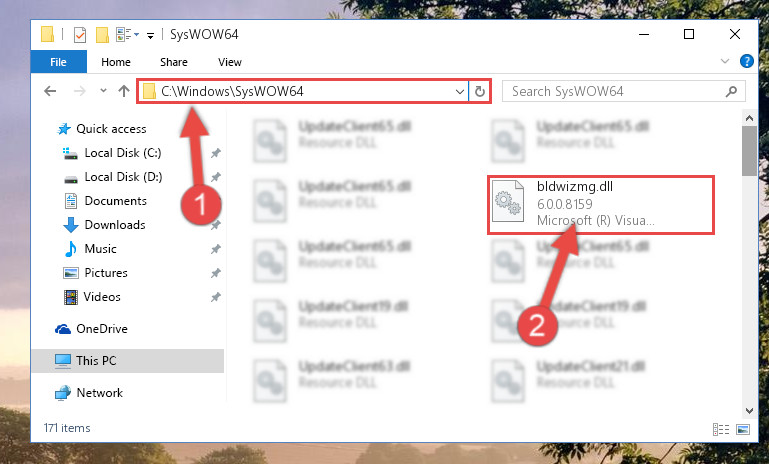Select This PC in navigation pane
Viewport: 769px width, 464px height.
(128, 361)
